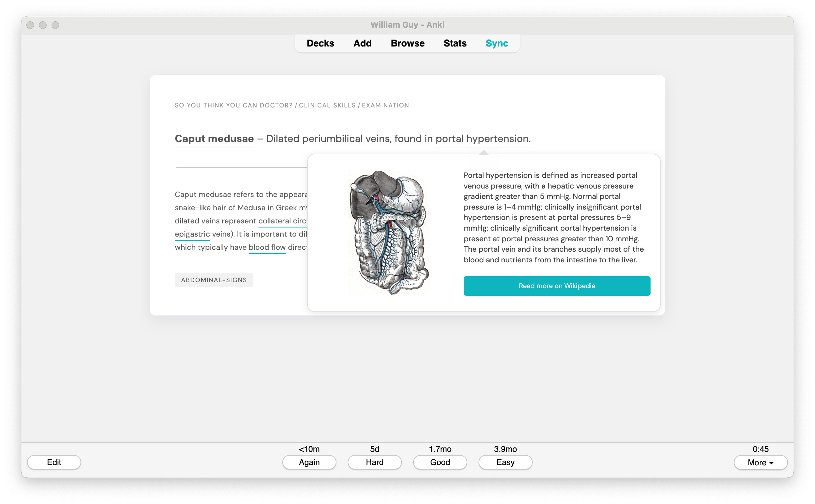815x504 pixels.
Task: Follow the Caput medusae term link
Action: tap(214, 139)
